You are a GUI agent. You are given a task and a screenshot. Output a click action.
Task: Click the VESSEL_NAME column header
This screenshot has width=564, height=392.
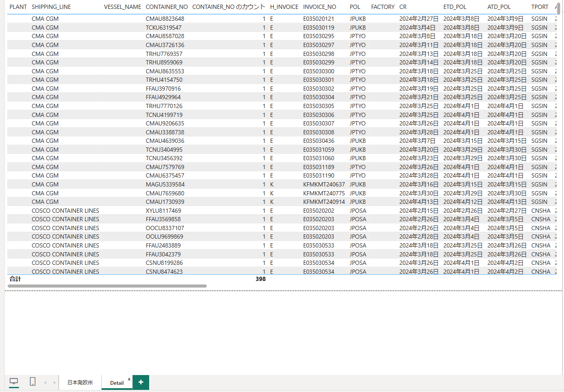pos(122,7)
